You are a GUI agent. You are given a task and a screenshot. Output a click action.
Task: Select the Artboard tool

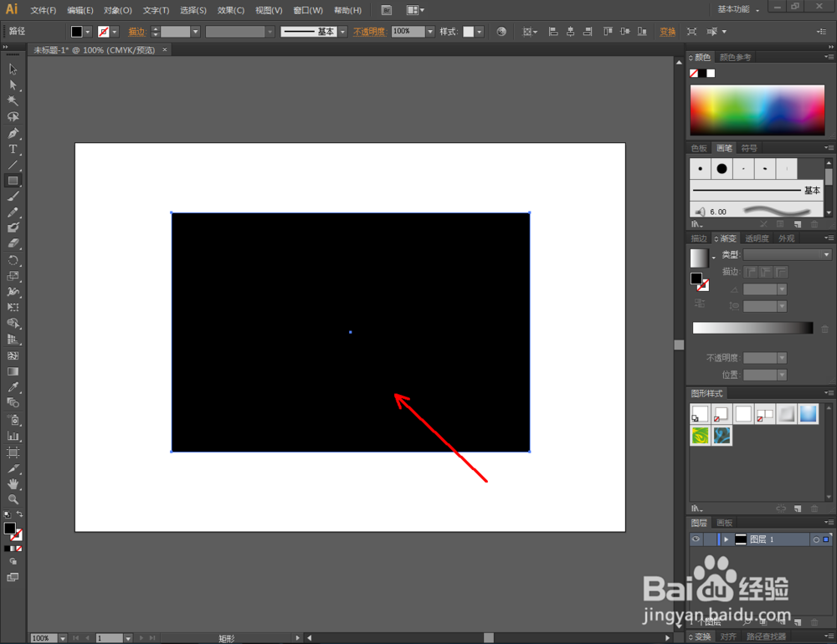point(13,452)
